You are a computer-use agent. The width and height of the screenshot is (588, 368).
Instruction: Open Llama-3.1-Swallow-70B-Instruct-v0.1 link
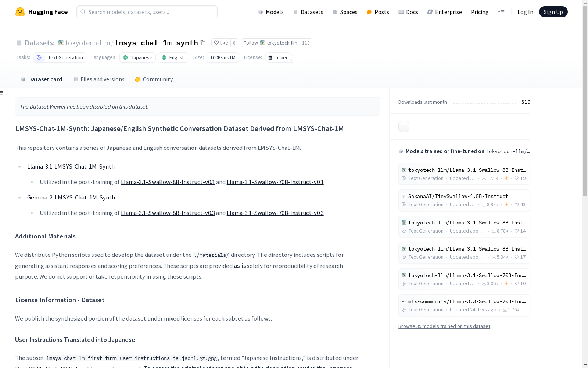pyautogui.click(x=275, y=182)
